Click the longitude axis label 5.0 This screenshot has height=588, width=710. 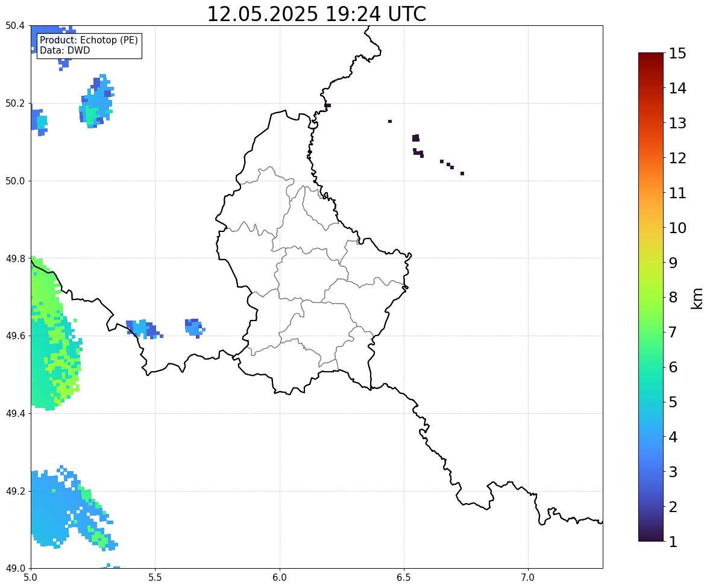(x=30, y=578)
